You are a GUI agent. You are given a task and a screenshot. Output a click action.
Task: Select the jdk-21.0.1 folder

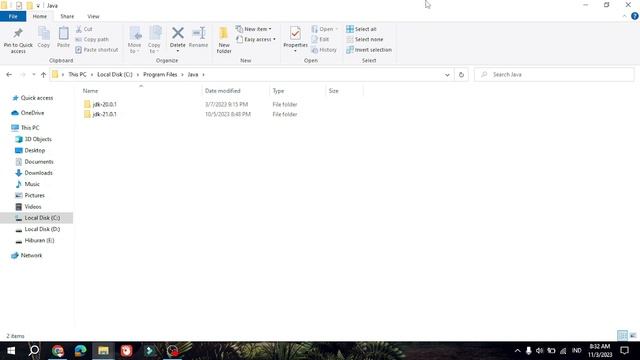100,114
